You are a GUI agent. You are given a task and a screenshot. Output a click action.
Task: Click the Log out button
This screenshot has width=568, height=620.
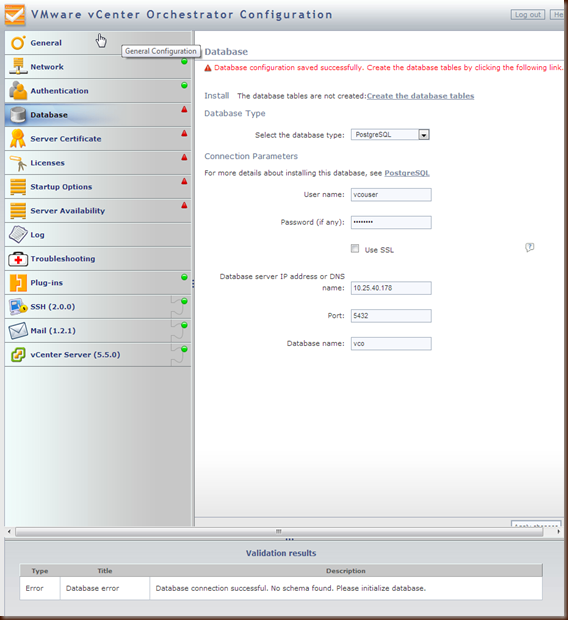click(x=528, y=15)
